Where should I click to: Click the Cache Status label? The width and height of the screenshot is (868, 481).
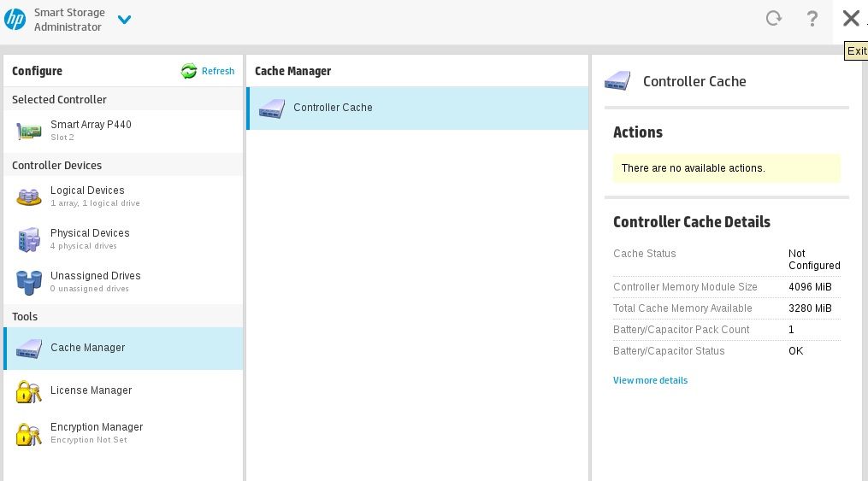(644, 253)
